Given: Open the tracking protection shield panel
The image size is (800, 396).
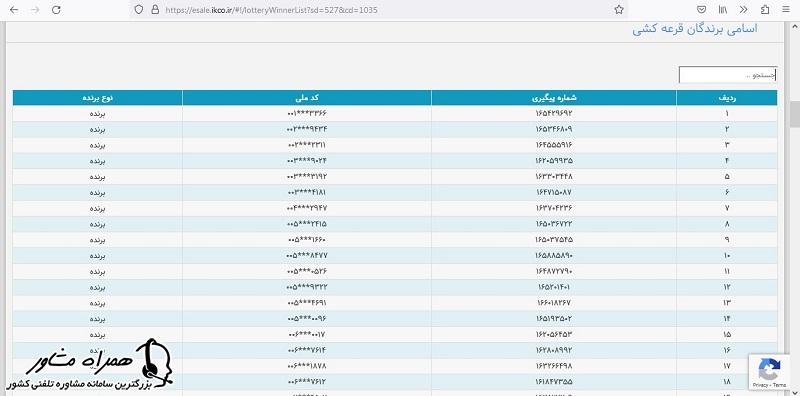Looking at the screenshot, I should 139,10.
